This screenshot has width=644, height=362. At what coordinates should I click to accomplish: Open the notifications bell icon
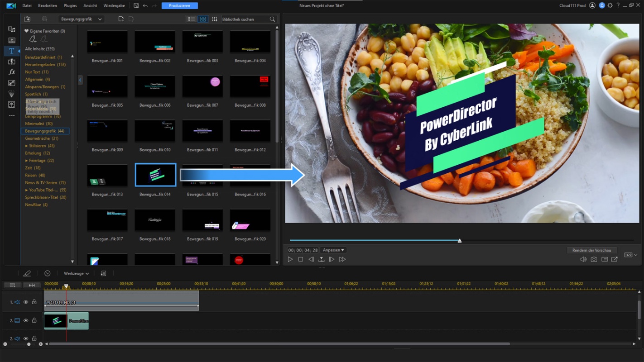[x=602, y=5]
